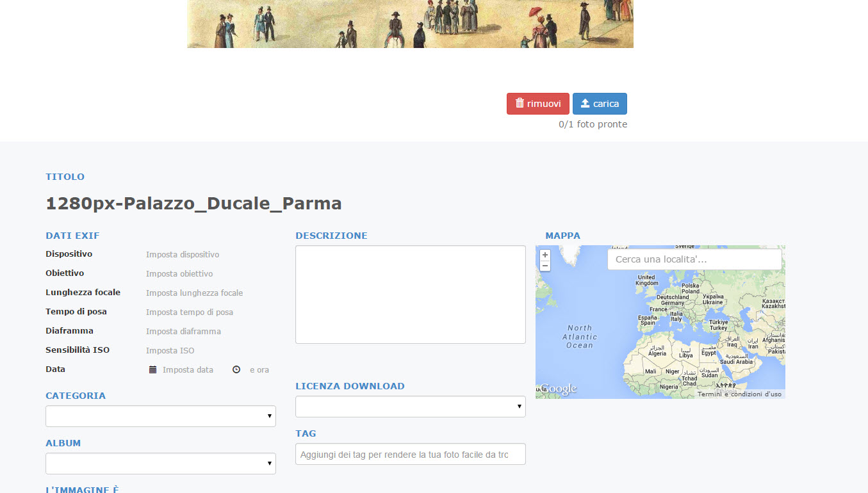Click the Dispositivo label
The image size is (868, 493).
pos(69,254)
